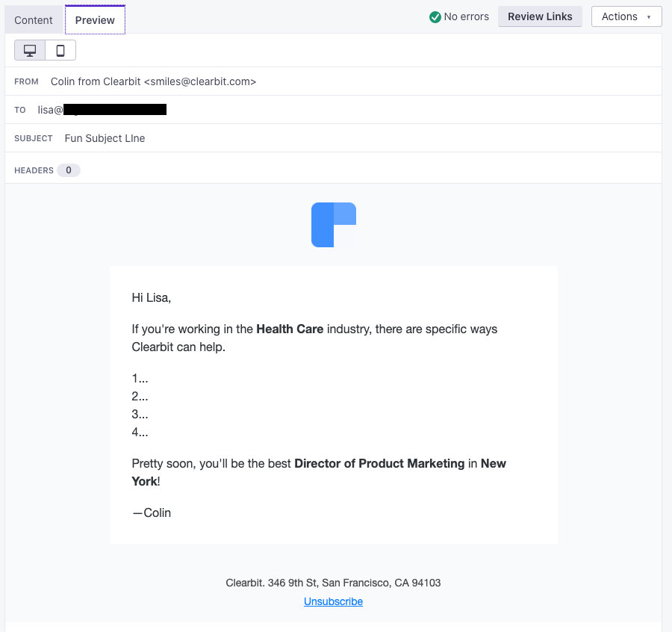Screen dimensions: 672x632
Task: Choose desktop preview mode icon
Action: pos(30,50)
